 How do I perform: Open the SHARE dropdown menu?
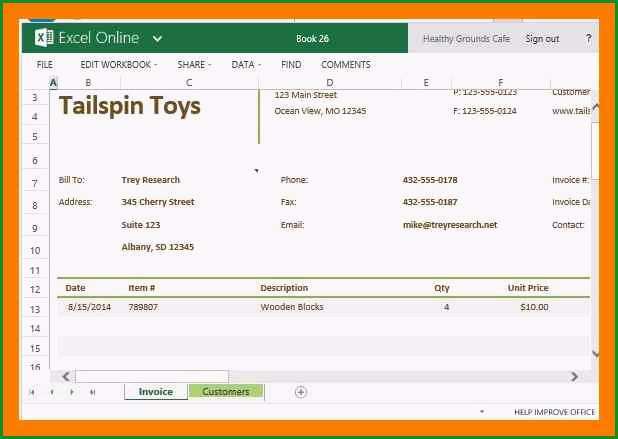194,65
